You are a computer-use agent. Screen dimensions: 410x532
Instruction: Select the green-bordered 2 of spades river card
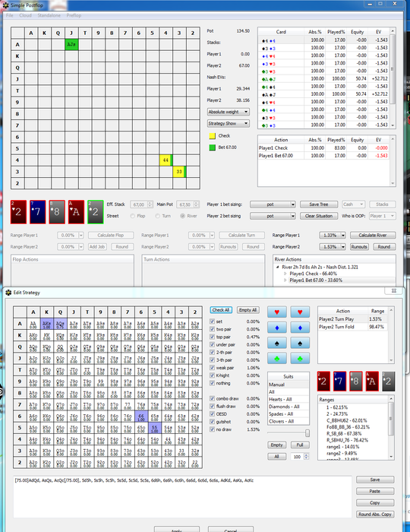click(x=96, y=212)
